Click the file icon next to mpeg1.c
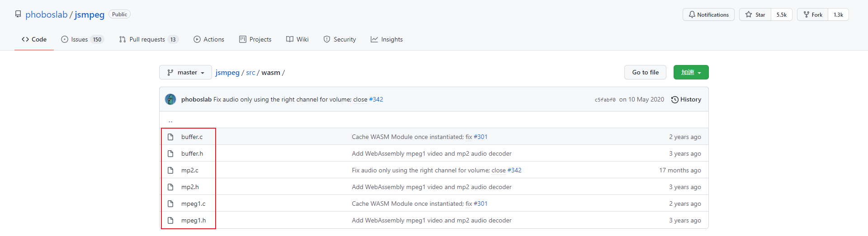The height and width of the screenshot is (236, 868). click(x=170, y=204)
